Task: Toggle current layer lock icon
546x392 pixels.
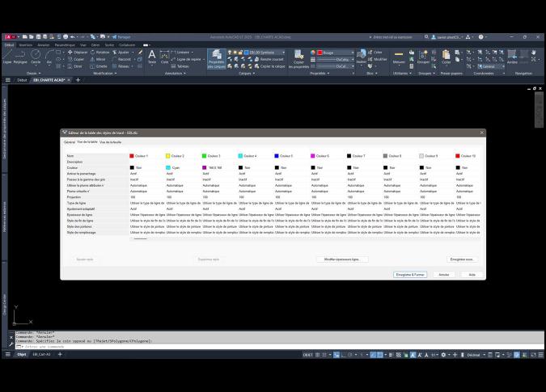Action: coord(240,53)
